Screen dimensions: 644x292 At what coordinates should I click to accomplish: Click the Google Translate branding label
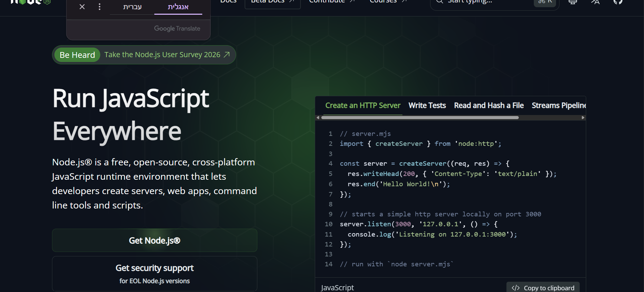pos(177,28)
